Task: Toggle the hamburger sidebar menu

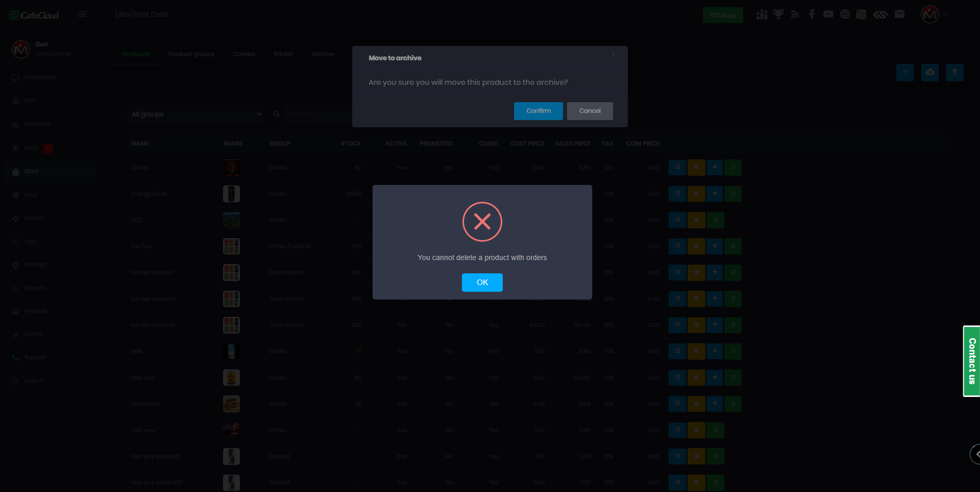Action: click(x=82, y=14)
